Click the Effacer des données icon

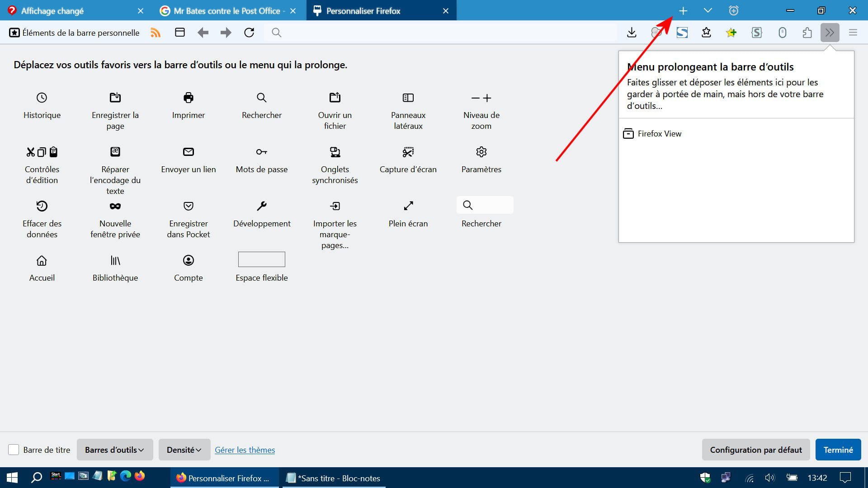click(x=42, y=206)
